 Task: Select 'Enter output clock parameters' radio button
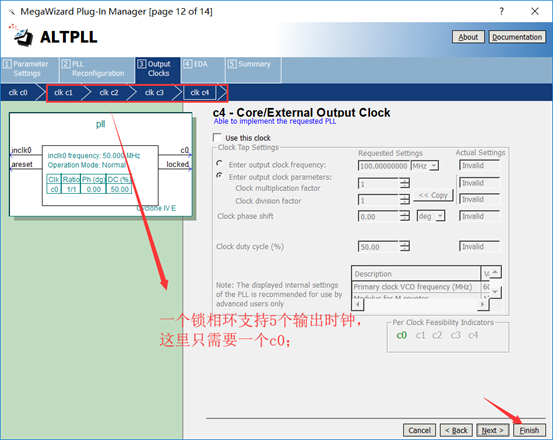point(219,175)
